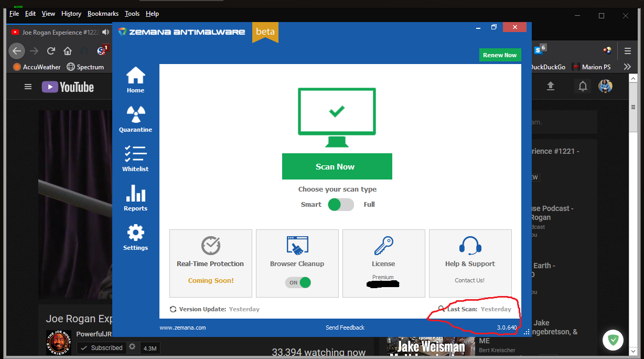Viewport: 644px width, 359px height.
Task: Click the Browser Cleanup broom icon
Action: 297,245
